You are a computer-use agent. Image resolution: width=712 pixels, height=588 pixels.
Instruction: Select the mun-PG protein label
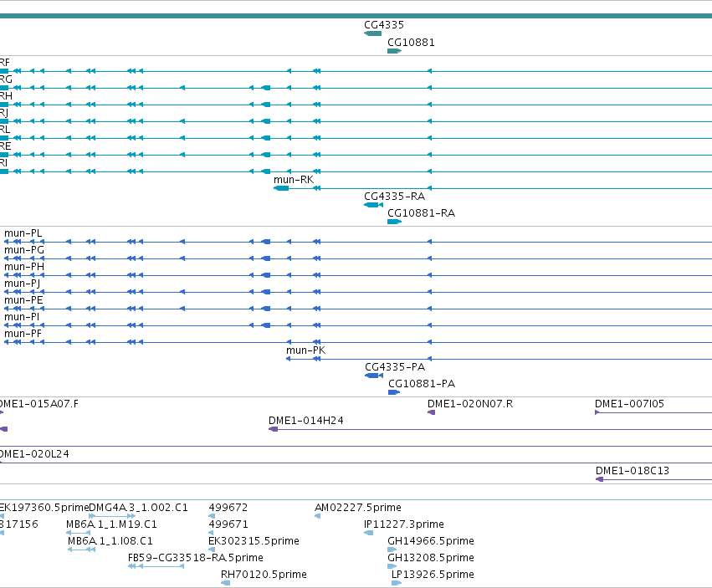(24, 250)
